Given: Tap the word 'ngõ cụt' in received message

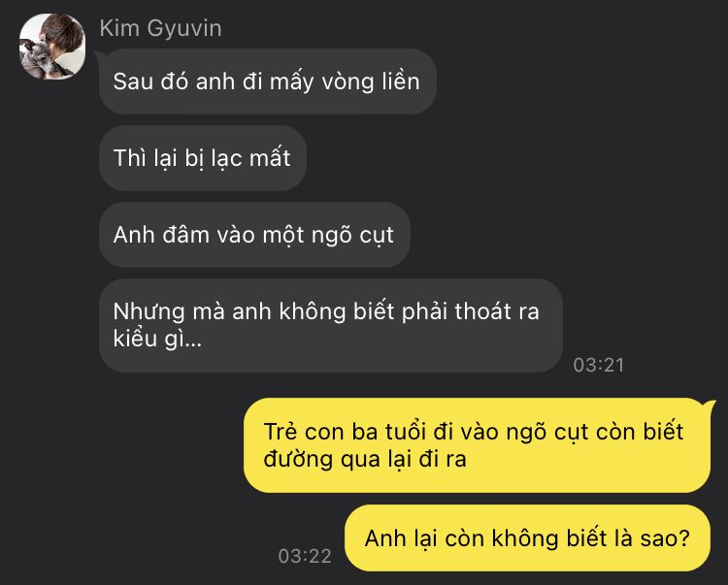Looking at the screenshot, I should 352,235.
